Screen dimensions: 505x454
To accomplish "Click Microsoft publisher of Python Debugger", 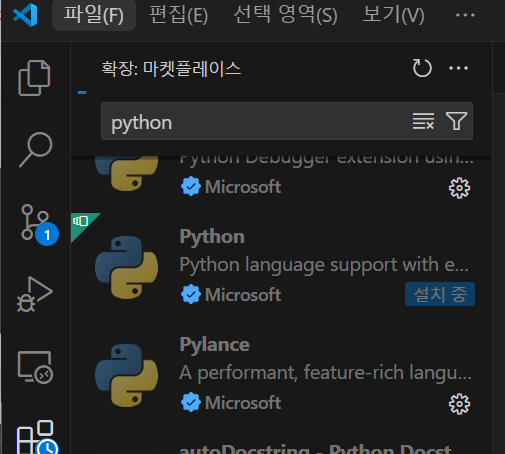I will (243, 187).
